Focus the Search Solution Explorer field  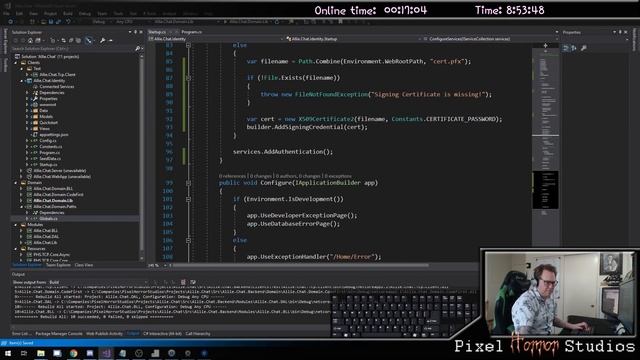coord(73,49)
